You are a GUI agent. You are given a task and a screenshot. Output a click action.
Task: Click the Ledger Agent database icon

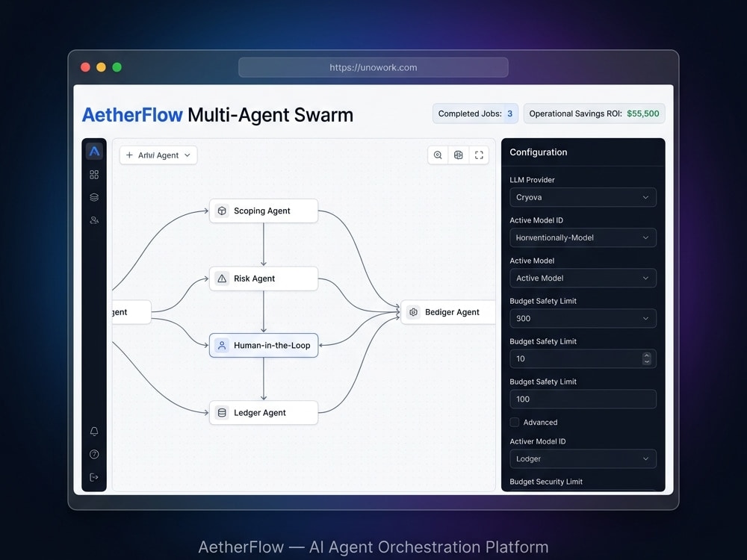222,413
